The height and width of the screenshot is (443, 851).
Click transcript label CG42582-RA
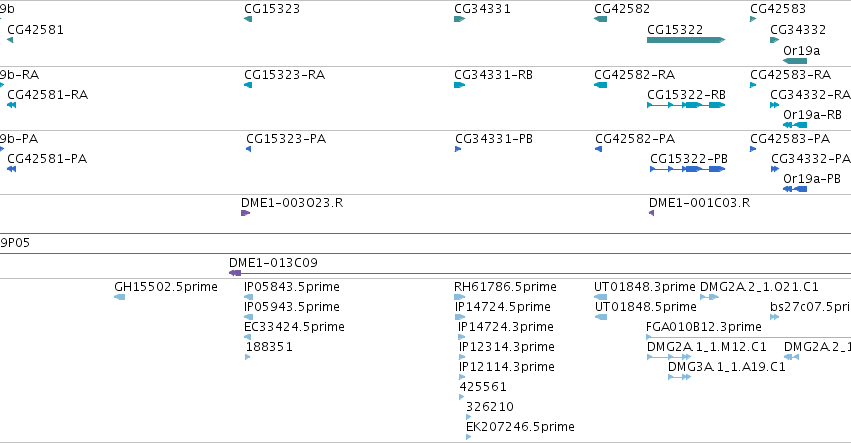pyautogui.click(x=634, y=74)
